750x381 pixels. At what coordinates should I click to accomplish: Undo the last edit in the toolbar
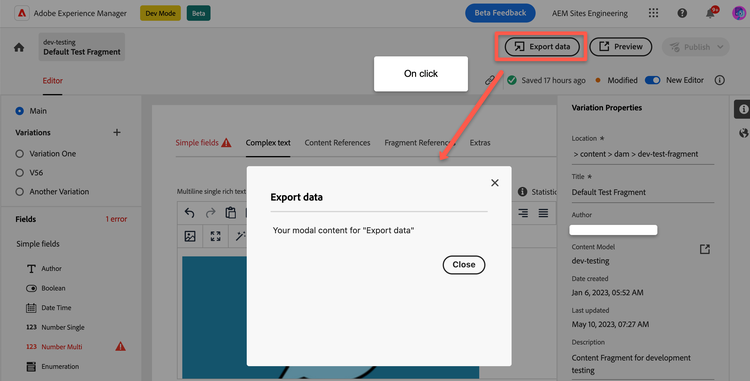tap(189, 213)
